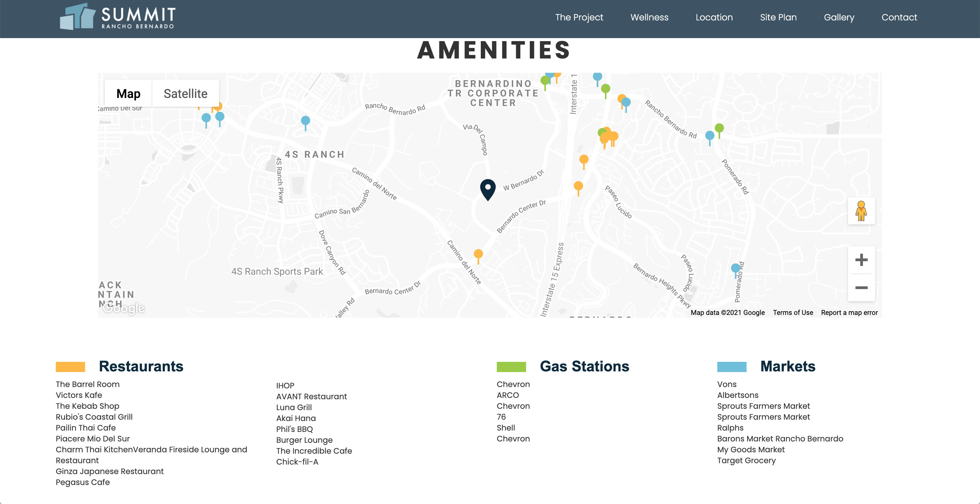Image resolution: width=980 pixels, height=504 pixels.
Task: Open Terms of Use link
Action: (793, 313)
